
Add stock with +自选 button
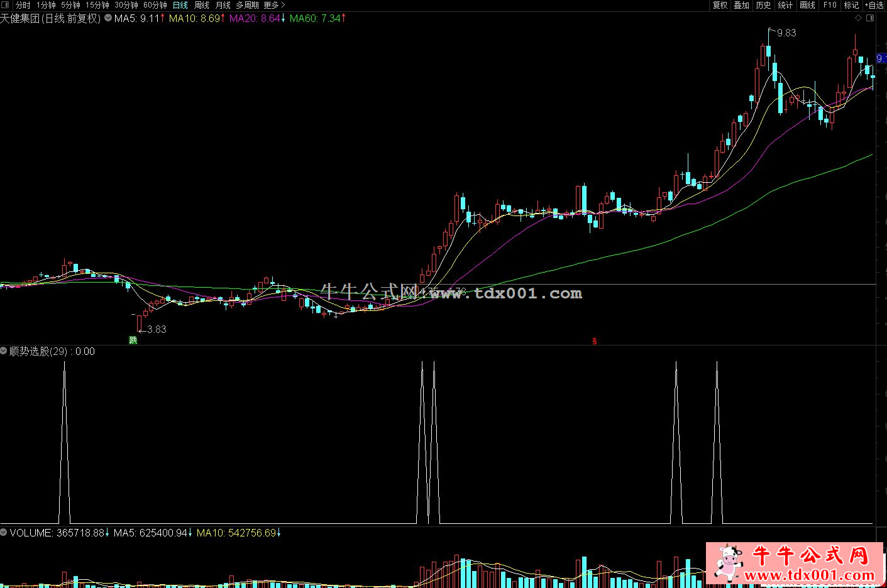874,5
